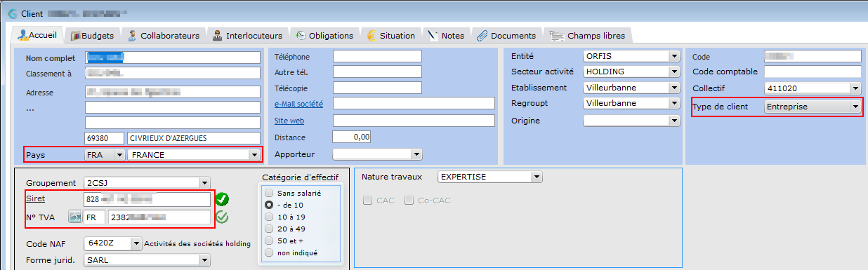Click the postal code field 69380
The width and height of the screenshot is (868, 270).
[105, 138]
